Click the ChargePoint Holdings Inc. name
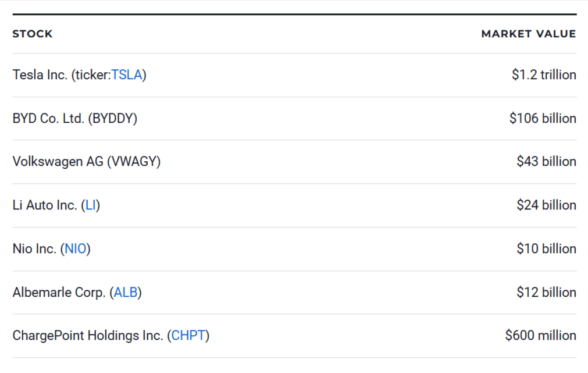The height and width of the screenshot is (373, 588). (87, 336)
